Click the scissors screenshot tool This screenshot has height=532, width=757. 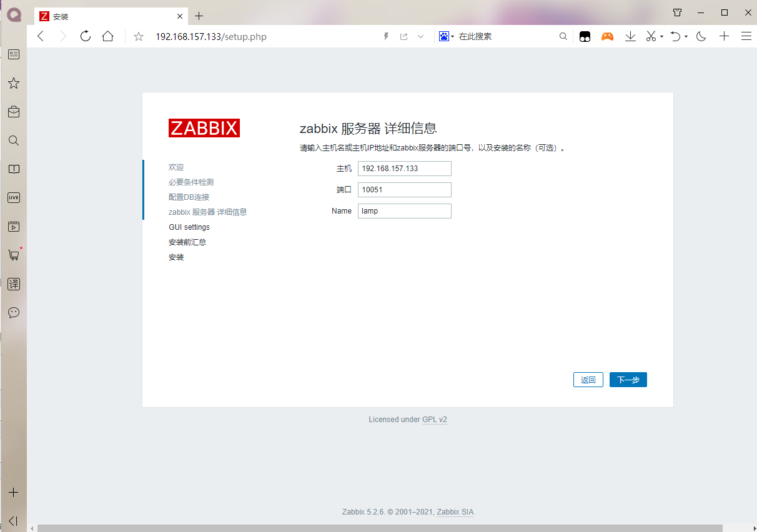pyautogui.click(x=651, y=36)
